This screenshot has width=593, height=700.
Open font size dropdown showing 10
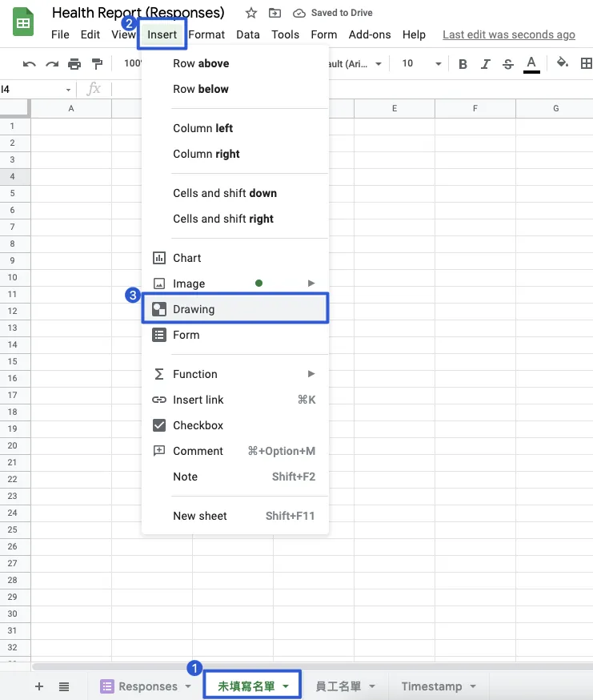coord(421,64)
